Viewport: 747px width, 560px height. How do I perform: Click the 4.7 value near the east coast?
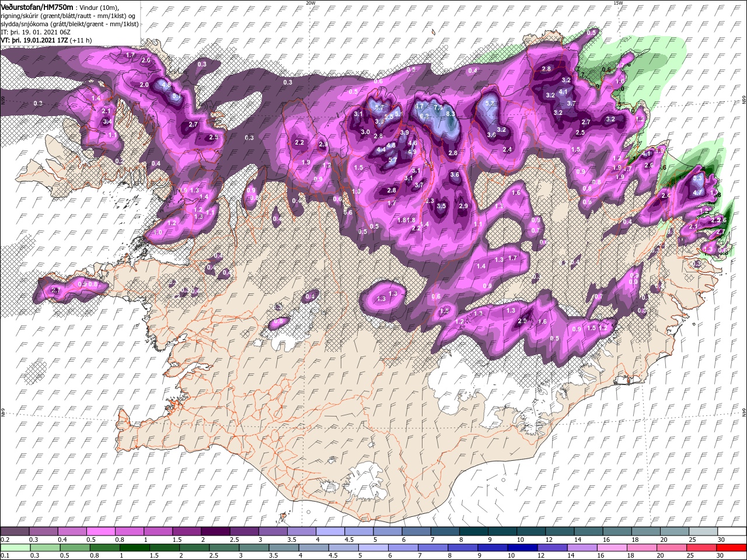pyautogui.click(x=697, y=192)
